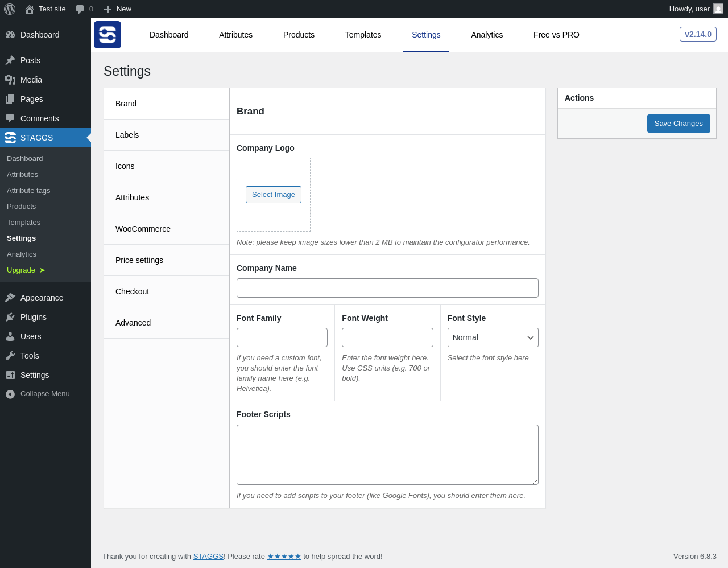Open the New content menu

pos(118,9)
